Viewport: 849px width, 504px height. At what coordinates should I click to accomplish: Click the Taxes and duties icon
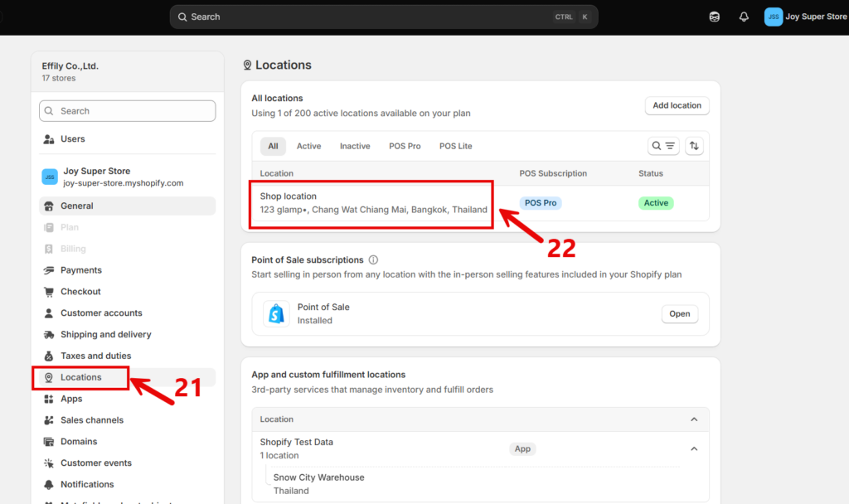coord(49,356)
